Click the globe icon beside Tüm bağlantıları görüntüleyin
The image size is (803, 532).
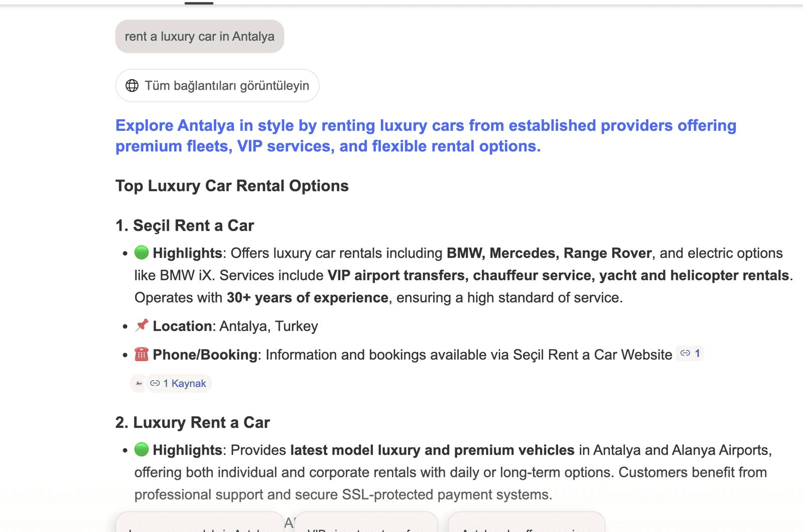[x=132, y=86]
